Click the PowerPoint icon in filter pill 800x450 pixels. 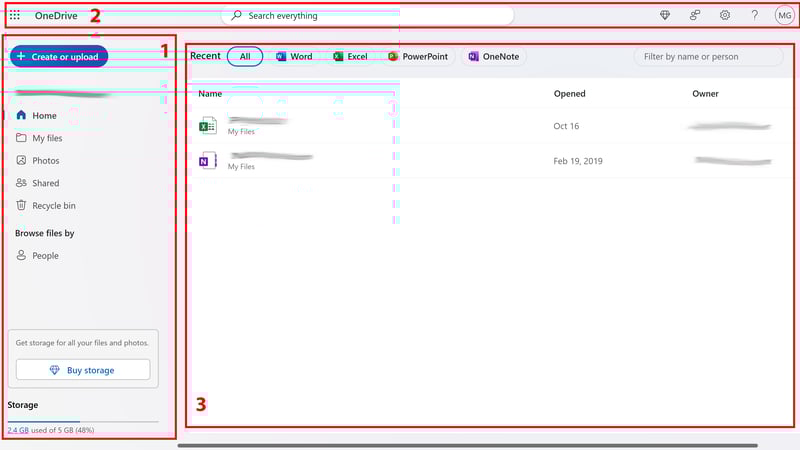[x=393, y=57]
